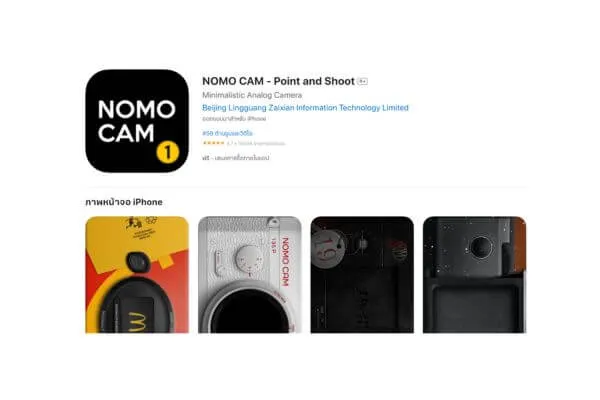The height and width of the screenshot is (400, 600).
Task: Open the yellow McDonald's camera screenshot
Action: point(137,275)
